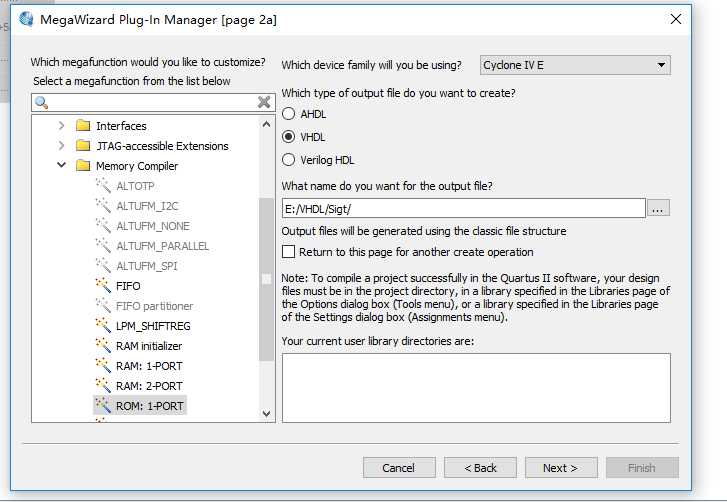
Task: Select LPM_SHIFTREG in the list
Action: click(x=153, y=326)
